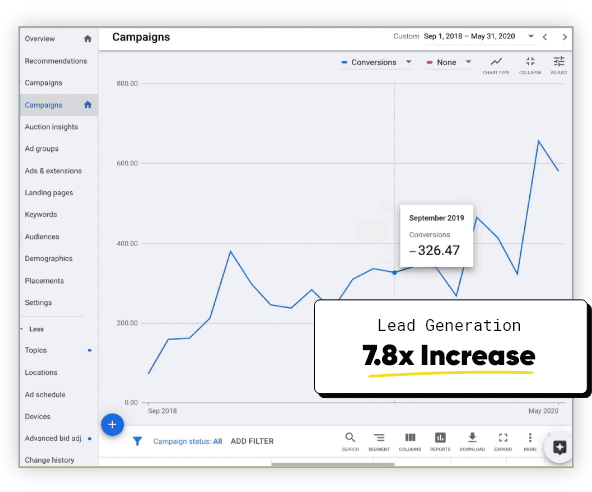Click the home icon next to Overview
Image resolution: width=592 pixels, height=492 pixels.
(88, 39)
